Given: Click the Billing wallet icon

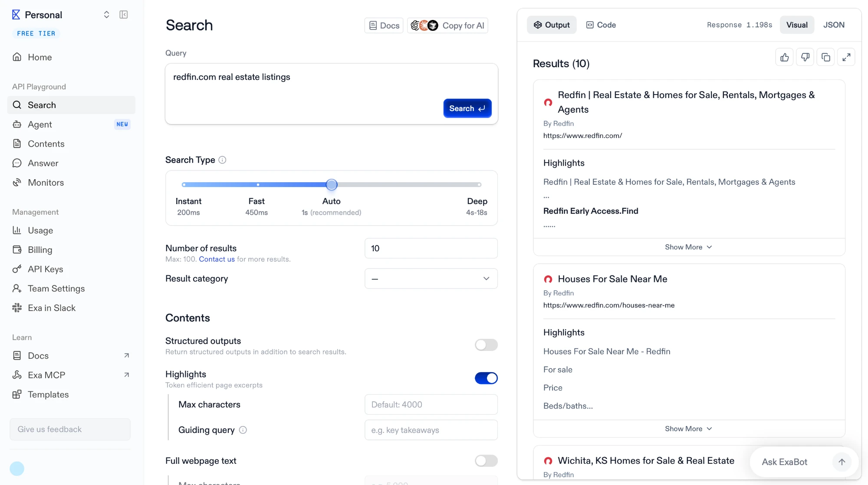Looking at the screenshot, I should tap(17, 249).
